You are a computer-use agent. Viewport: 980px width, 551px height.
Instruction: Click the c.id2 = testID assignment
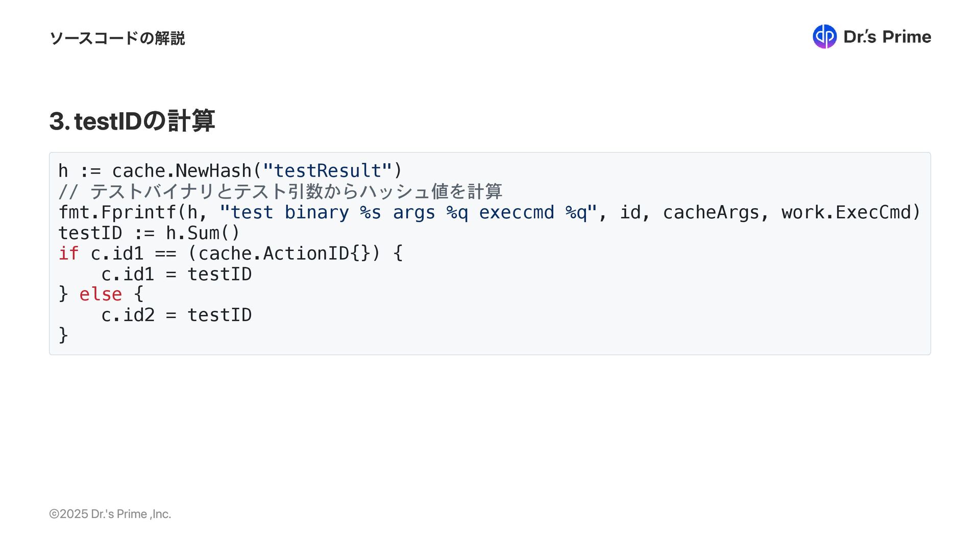click(176, 315)
